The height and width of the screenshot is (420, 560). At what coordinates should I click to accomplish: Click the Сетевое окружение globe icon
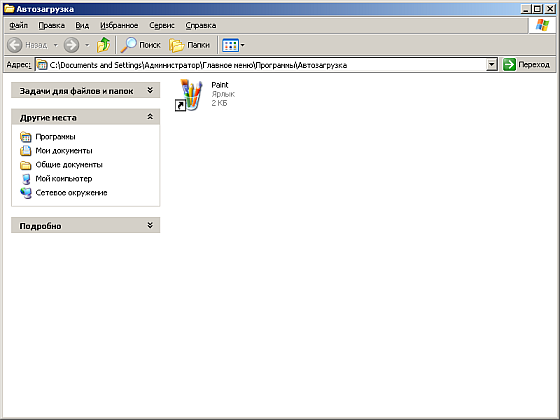pyautogui.click(x=26, y=193)
